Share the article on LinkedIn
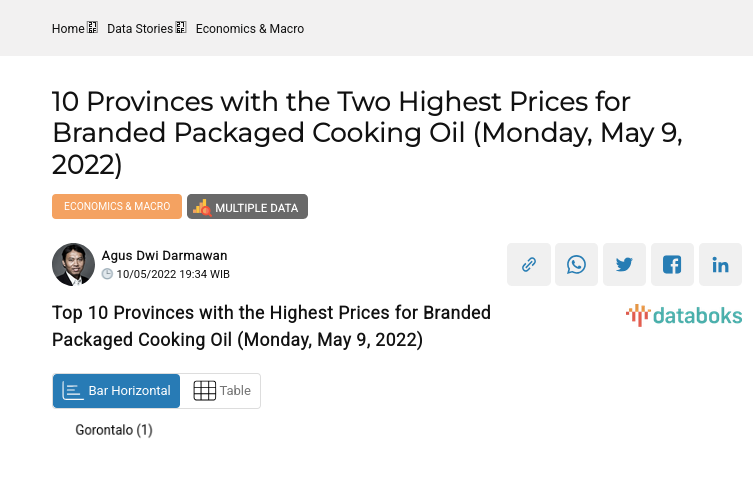The image size is (753, 498). [721, 265]
